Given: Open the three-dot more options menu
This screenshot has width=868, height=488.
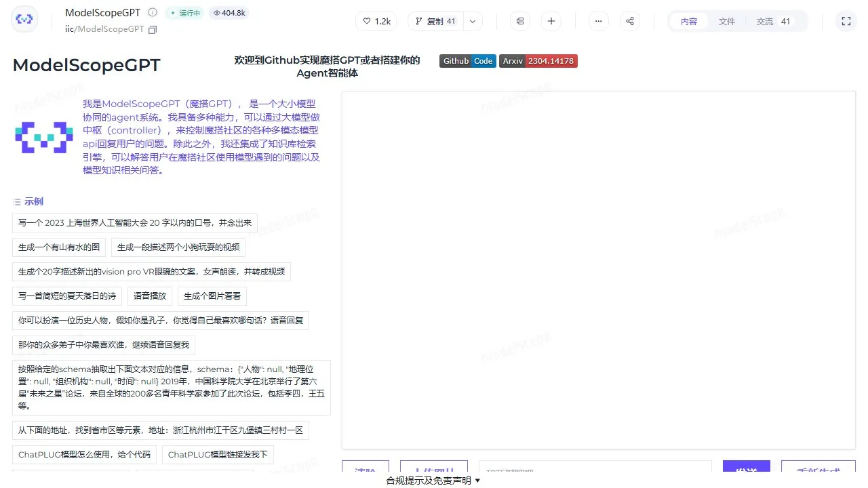Looking at the screenshot, I should (x=598, y=21).
